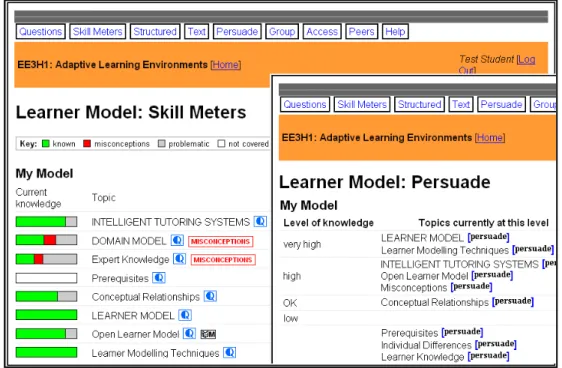Click MISCONCEPTIONS button next to Expert Knowledge
562x368 pixels.
point(223,260)
